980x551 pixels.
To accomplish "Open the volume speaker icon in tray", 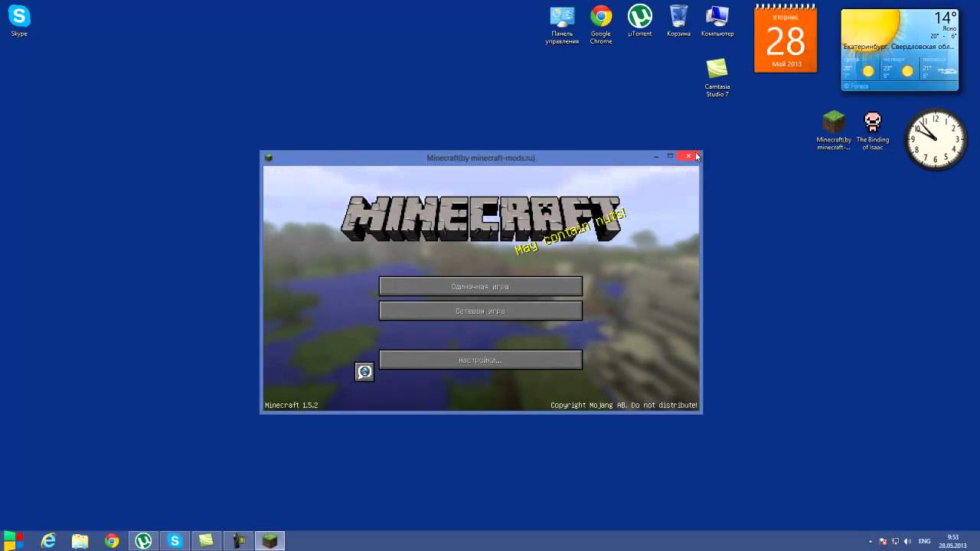I will 907,541.
